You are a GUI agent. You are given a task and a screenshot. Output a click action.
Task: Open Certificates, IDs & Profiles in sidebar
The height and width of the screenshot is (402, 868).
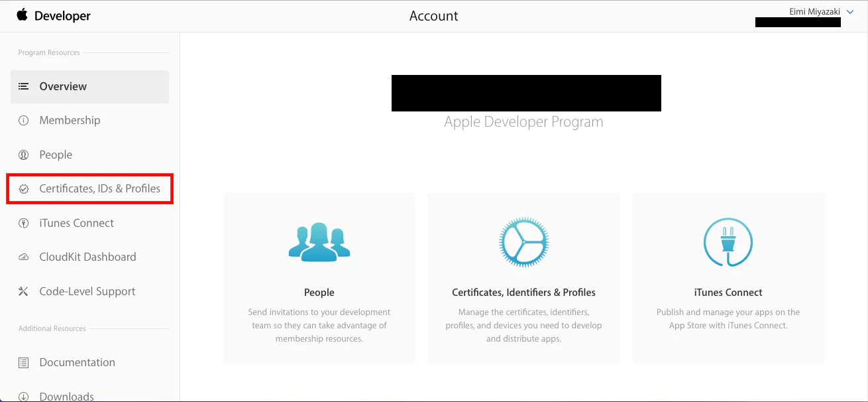(99, 188)
